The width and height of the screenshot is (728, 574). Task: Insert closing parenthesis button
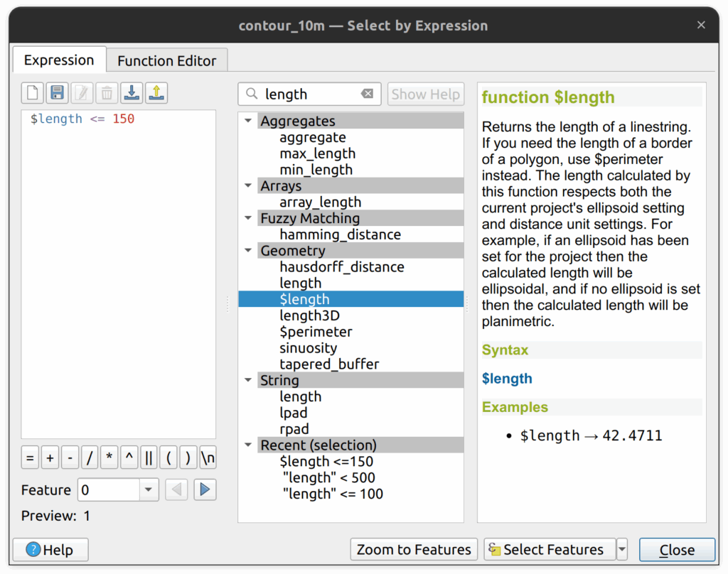click(x=188, y=458)
